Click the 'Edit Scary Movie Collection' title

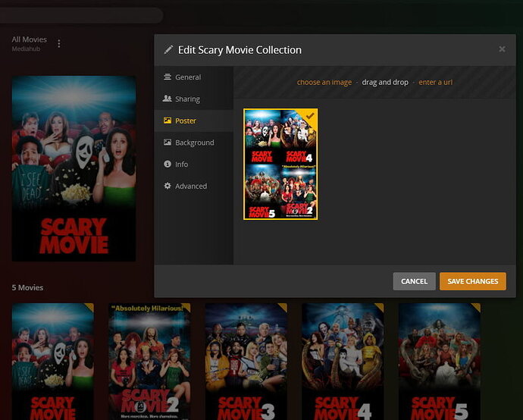[240, 50]
